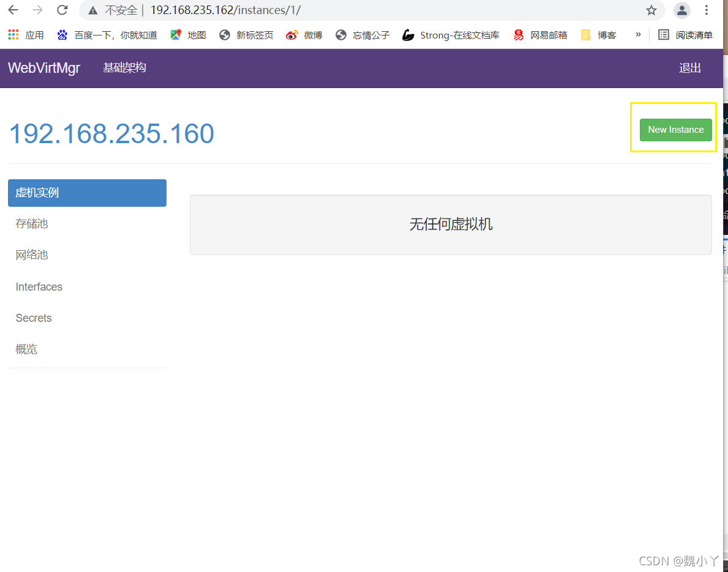Viewport: 728px width, 572px height.
Task: Open the Strong-在线文档库 bookmark
Action: tap(451, 35)
